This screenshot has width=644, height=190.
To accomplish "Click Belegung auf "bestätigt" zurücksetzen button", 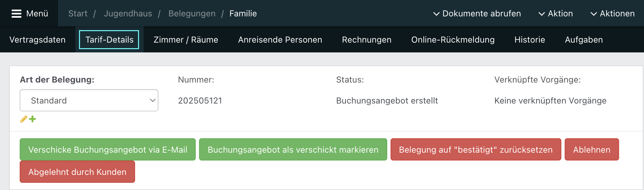I will [475, 149].
